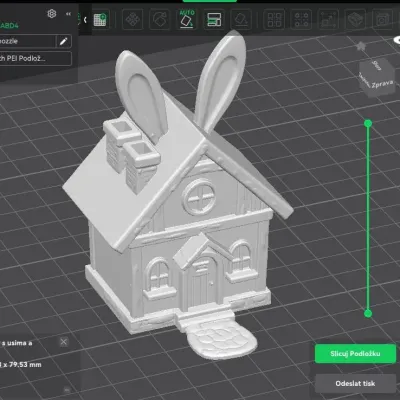This screenshot has width=400, height=400.
Task: Click top handle of green layer slider
Action: point(368,124)
